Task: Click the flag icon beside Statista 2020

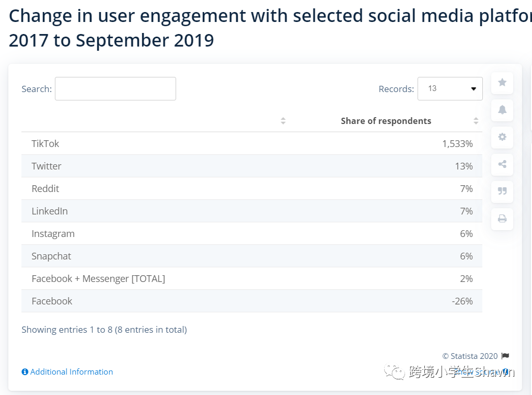Action: tap(505, 356)
